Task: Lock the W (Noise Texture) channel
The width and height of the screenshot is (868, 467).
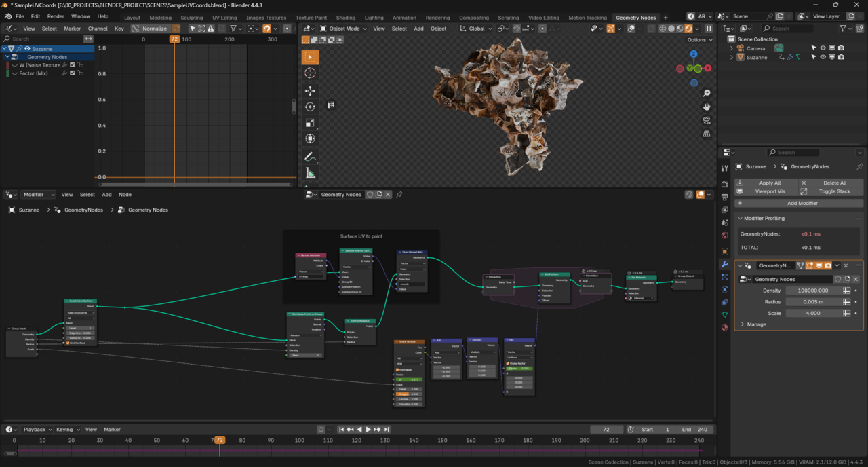Action: [80, 65]
